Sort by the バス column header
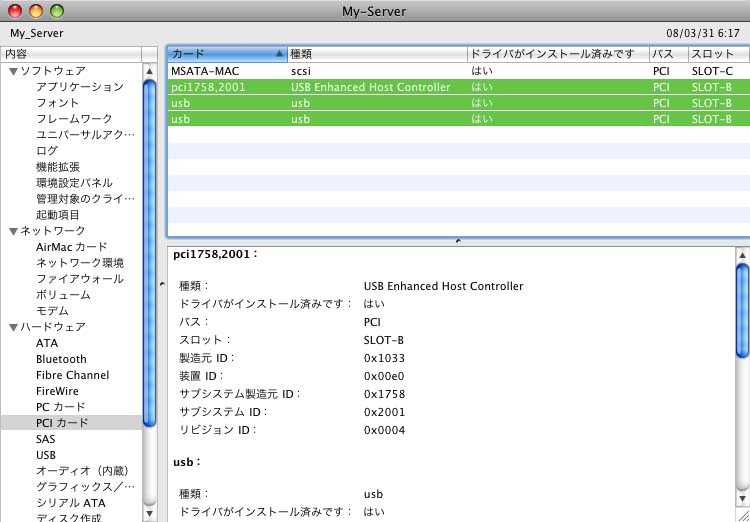Image resolution: width=750 pixels, height=522 pixels. [669, 54]
